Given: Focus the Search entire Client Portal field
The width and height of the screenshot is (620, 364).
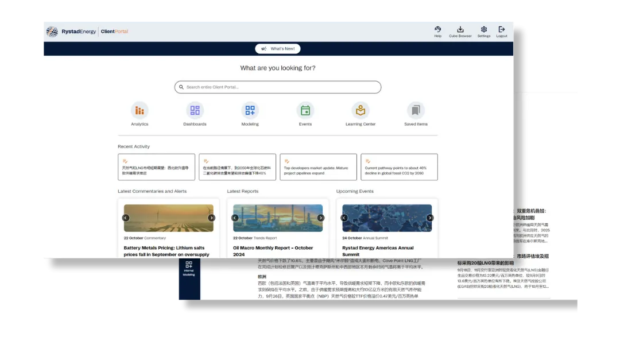Looking at the screenshot, I should point(278,87).
